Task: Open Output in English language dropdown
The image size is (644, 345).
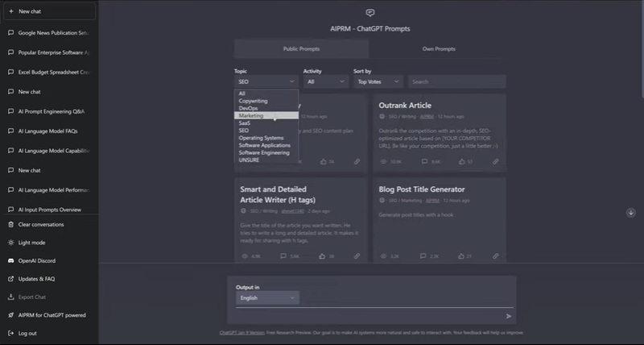Action: click(x=267, y=298)
